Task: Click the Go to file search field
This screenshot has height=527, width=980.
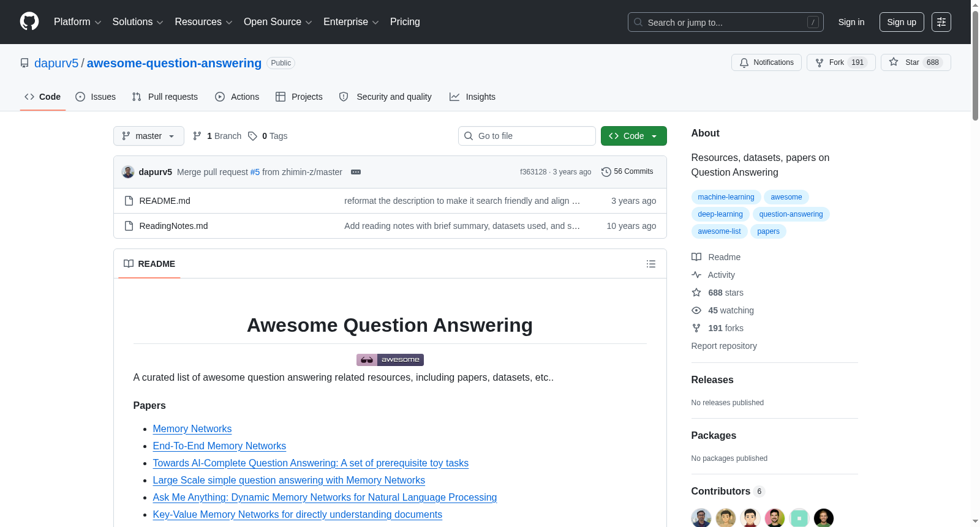Action: [x=527, y=136]
